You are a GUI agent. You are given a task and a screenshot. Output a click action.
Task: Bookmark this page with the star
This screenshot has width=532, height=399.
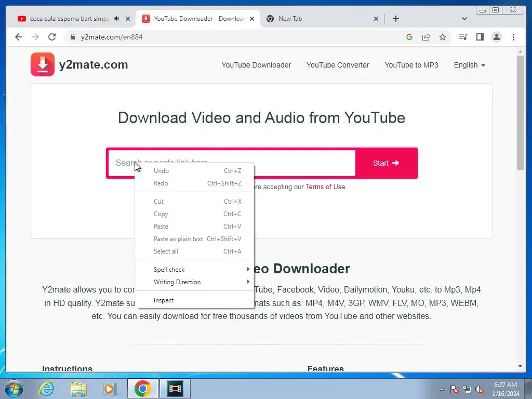pyautogui.click(x=443, y=37)
